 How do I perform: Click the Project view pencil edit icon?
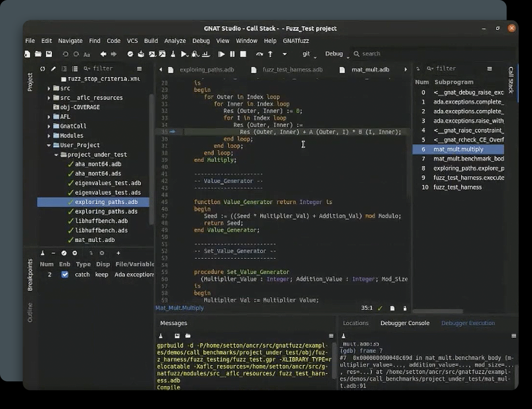[53, 69]
